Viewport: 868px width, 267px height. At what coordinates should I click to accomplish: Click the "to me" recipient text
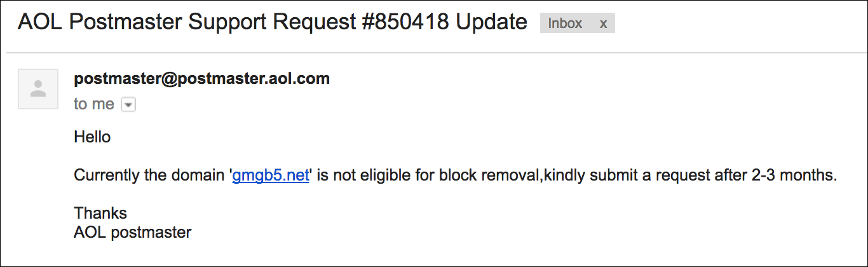pyautogui.click(x=94, y=104)
